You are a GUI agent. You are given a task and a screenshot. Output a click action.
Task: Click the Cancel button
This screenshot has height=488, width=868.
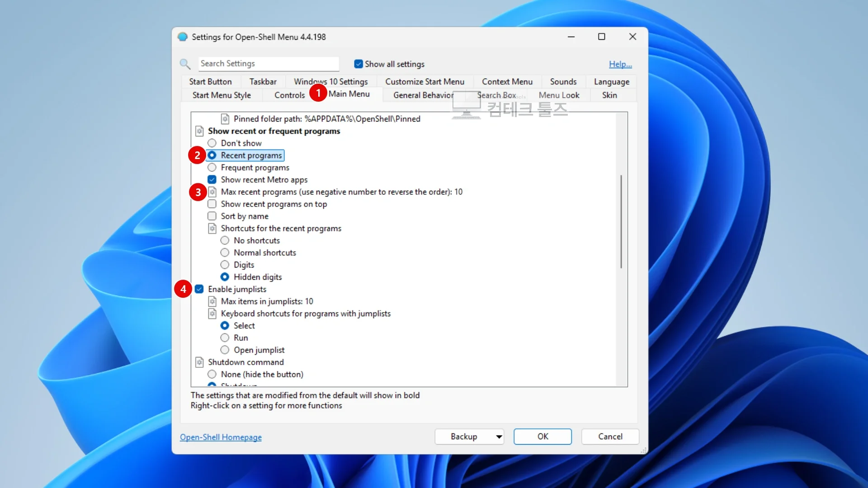coord(610,437)
